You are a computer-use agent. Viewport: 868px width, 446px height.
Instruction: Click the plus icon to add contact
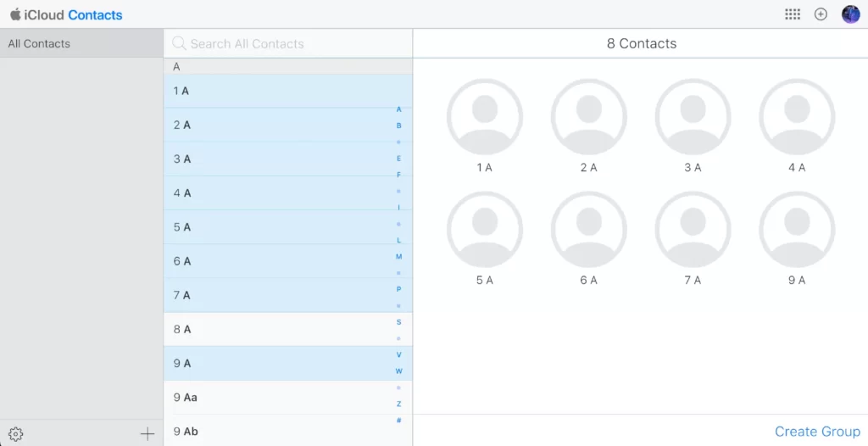(147, 434)
